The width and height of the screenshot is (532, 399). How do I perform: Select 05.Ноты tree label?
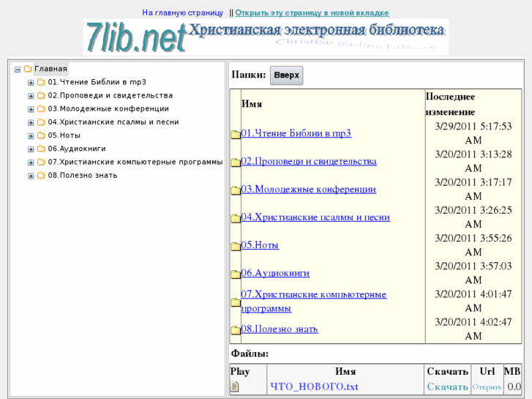[x=64, y=135]
